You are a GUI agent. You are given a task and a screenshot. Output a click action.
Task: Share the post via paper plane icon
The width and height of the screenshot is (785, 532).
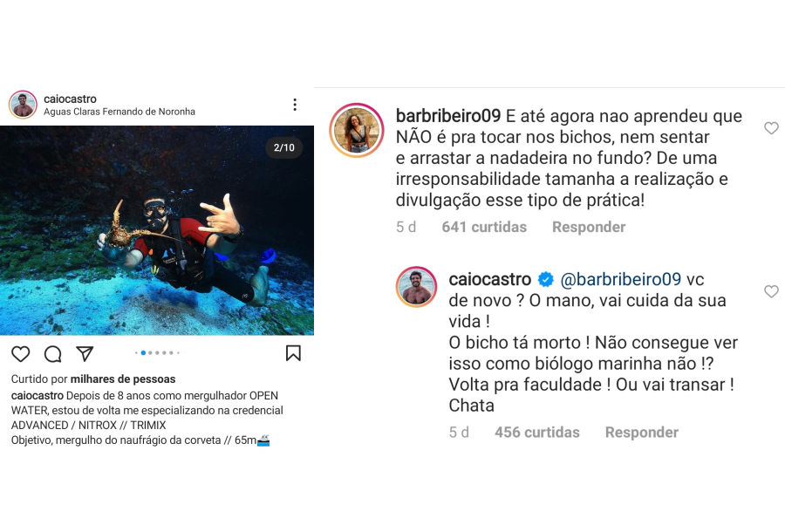pyautogui.click(x=85, y=353)
